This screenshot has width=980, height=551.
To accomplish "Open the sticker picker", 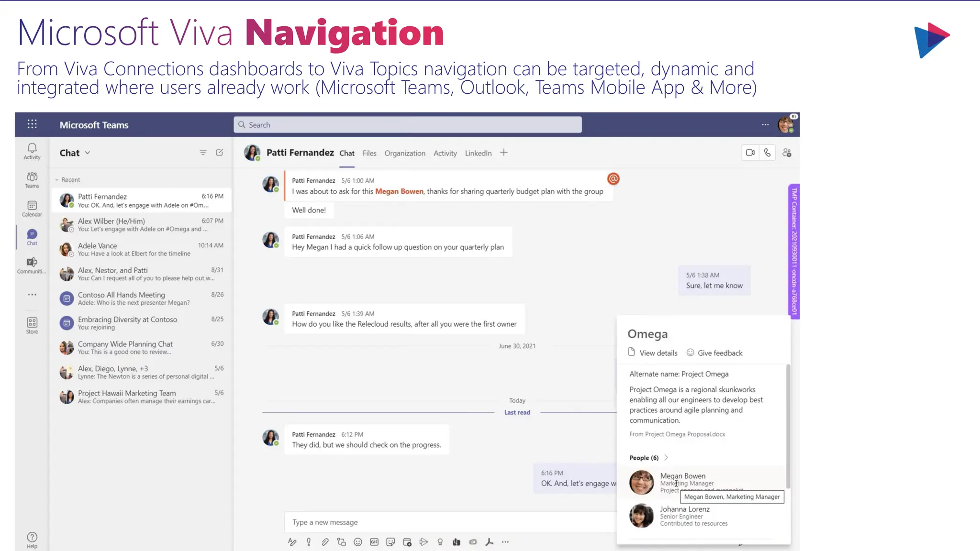I will click(x=390, y=542).
